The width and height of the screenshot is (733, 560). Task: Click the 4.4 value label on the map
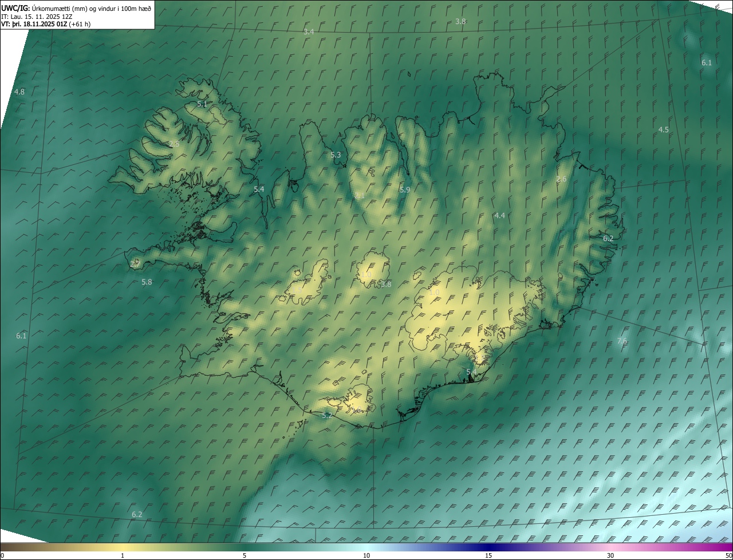(x=500, y=215)
